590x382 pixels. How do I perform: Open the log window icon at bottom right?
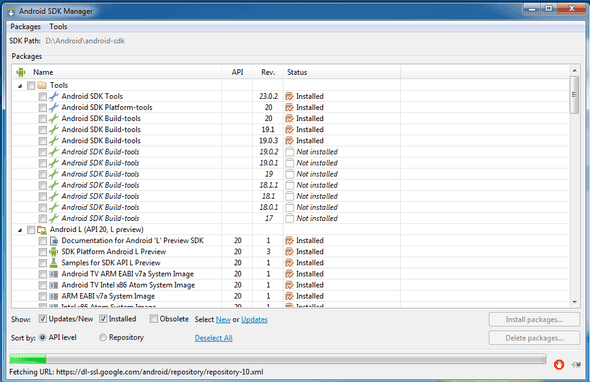click(576, 364)
